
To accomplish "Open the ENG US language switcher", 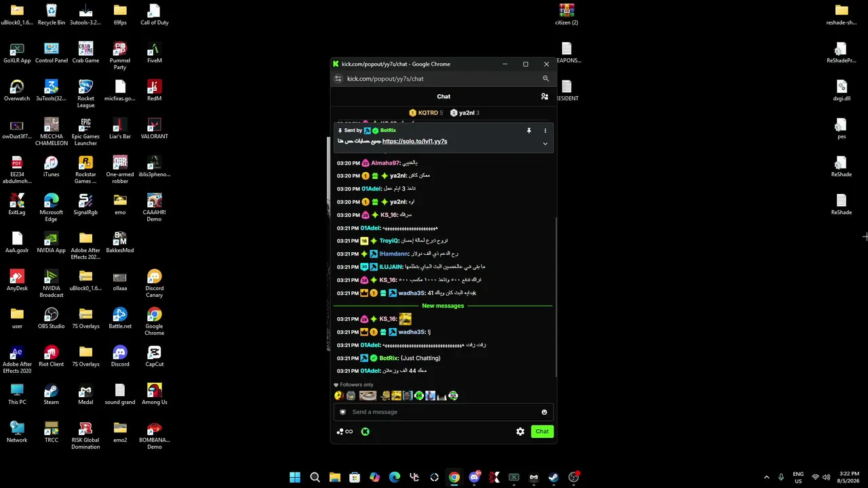I will (798, 477).
